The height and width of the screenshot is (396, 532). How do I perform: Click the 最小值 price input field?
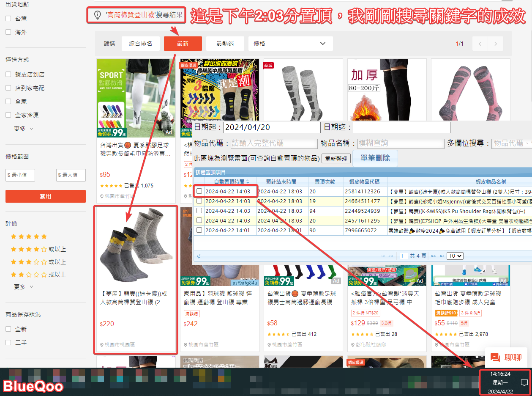(20, 175)
